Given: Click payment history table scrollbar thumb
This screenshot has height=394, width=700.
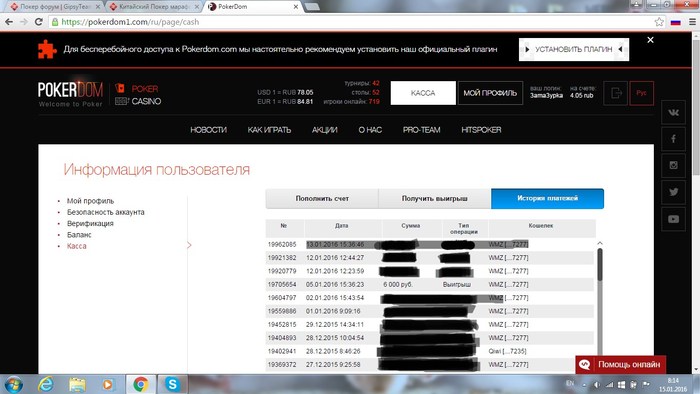Looking at the screenshot, I should pyautogui.click(x=600, y=265).
